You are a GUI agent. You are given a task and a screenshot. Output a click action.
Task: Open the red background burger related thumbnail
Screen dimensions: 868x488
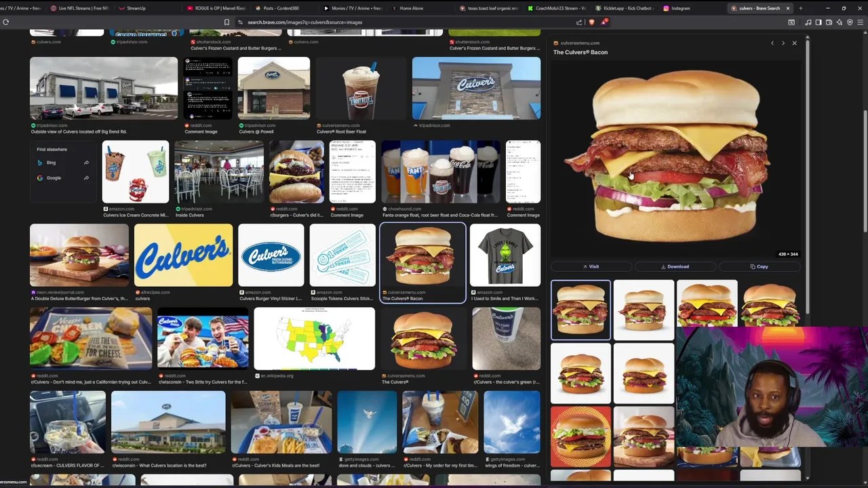tap(580, 436)
